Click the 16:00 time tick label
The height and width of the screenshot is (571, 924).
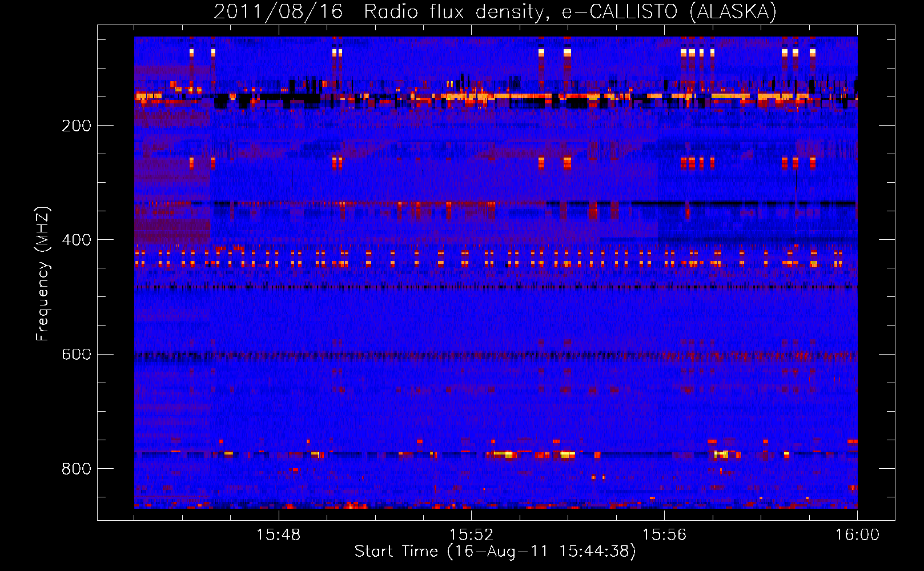[x=857, y=535]
